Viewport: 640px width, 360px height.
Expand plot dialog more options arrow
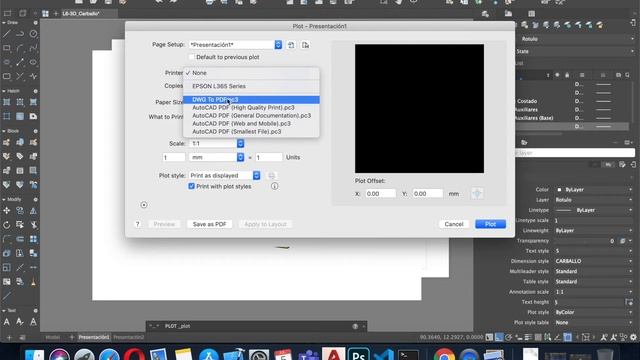pos(144,205)
